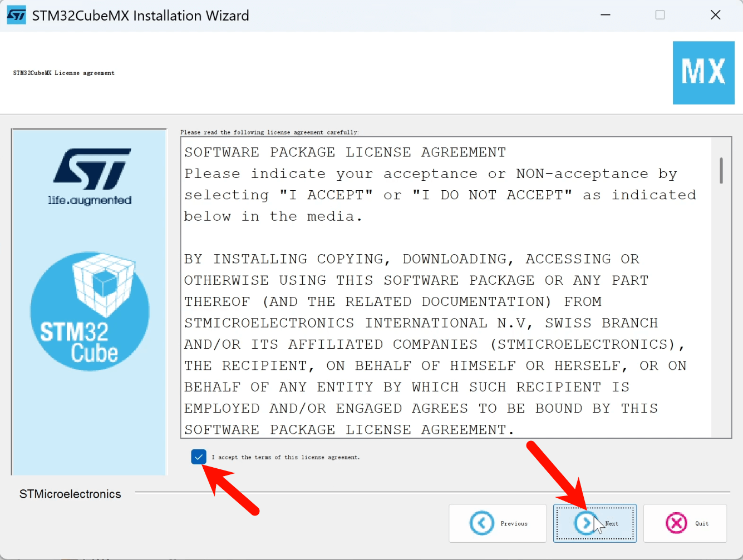Proceed with the Next button label
The height and width of the screenshot is (560, 743).
pos(612,524)
